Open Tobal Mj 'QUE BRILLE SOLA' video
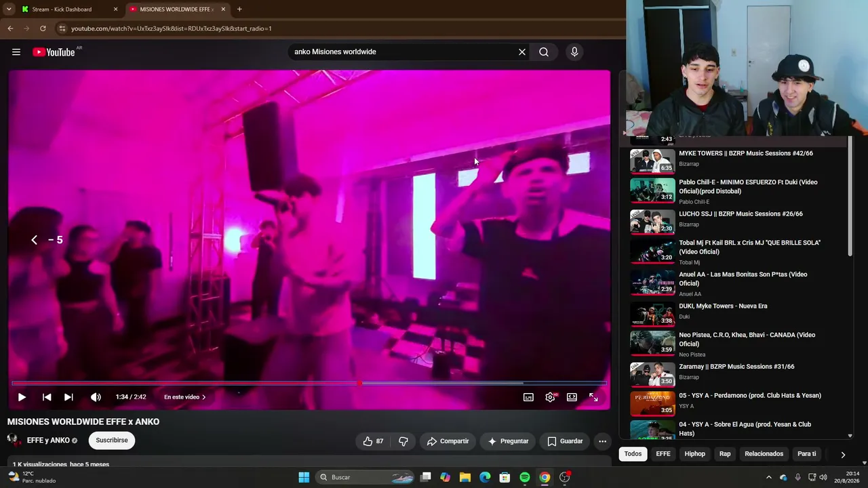The height and width of the screenshot is (488, 868). coord(749,247)
